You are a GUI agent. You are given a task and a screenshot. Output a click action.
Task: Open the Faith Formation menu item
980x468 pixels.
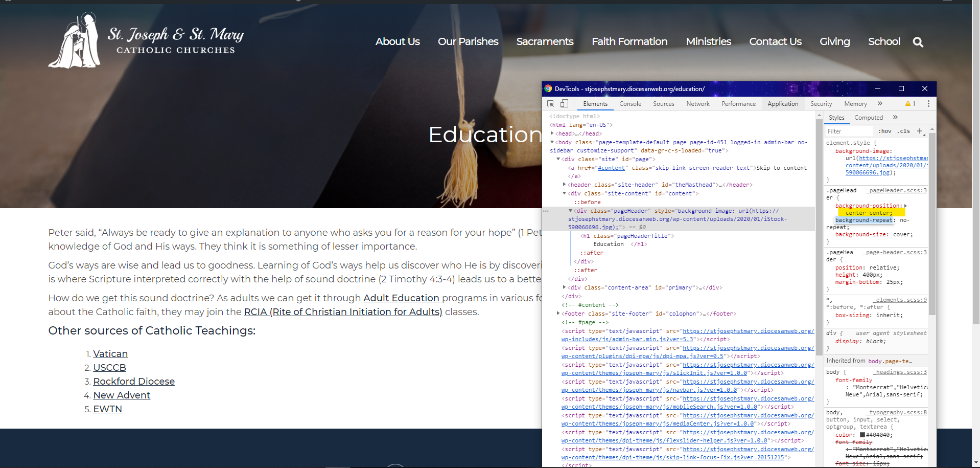coord(629,41)
